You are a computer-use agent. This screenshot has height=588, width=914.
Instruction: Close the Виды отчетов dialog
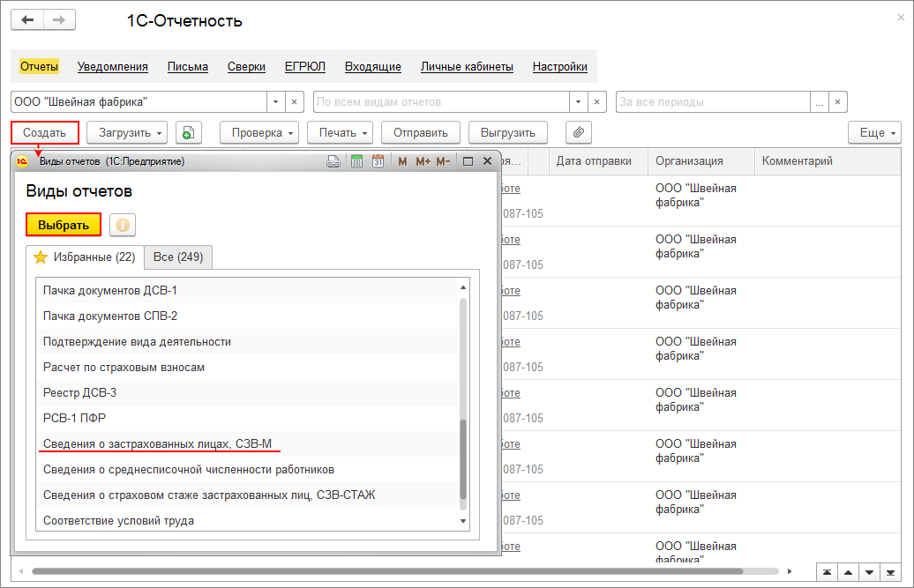(x=487, y=161)
